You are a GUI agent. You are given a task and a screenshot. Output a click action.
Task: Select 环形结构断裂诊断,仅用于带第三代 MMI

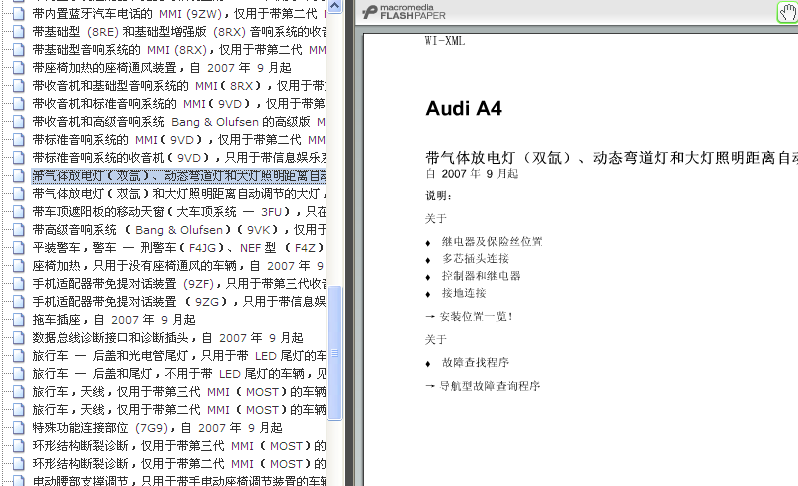click(179, 446)
